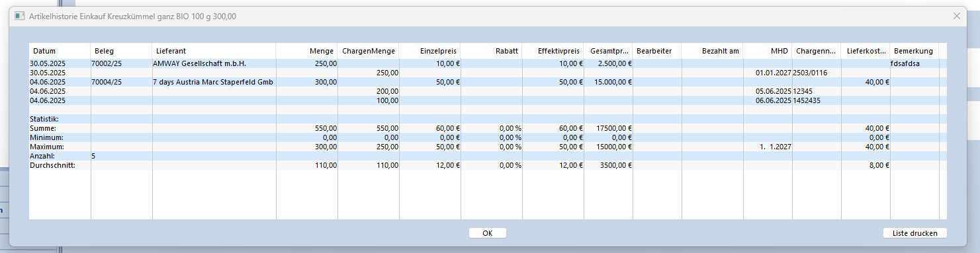Screen dimensions: 980x253
Task: Click the Bezahlt am column header
Action: click(x=713, y=51)
